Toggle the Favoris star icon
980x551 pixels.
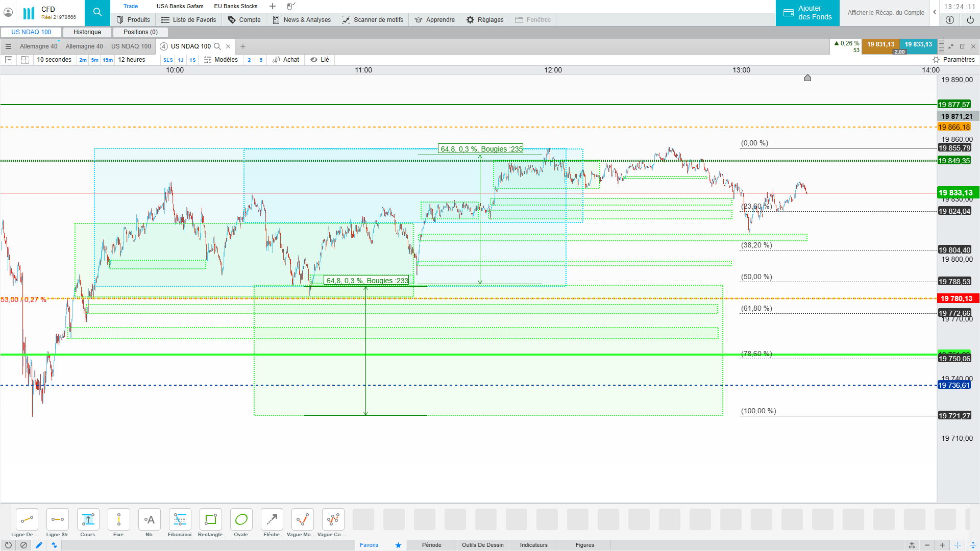[x=398, y=545]
